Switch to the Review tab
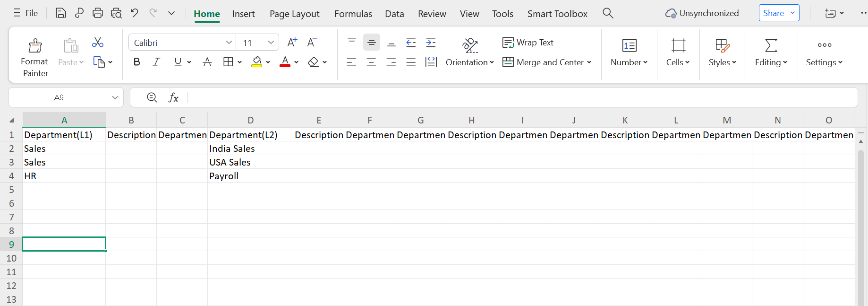The image size is (868, 306). [432, 14]
